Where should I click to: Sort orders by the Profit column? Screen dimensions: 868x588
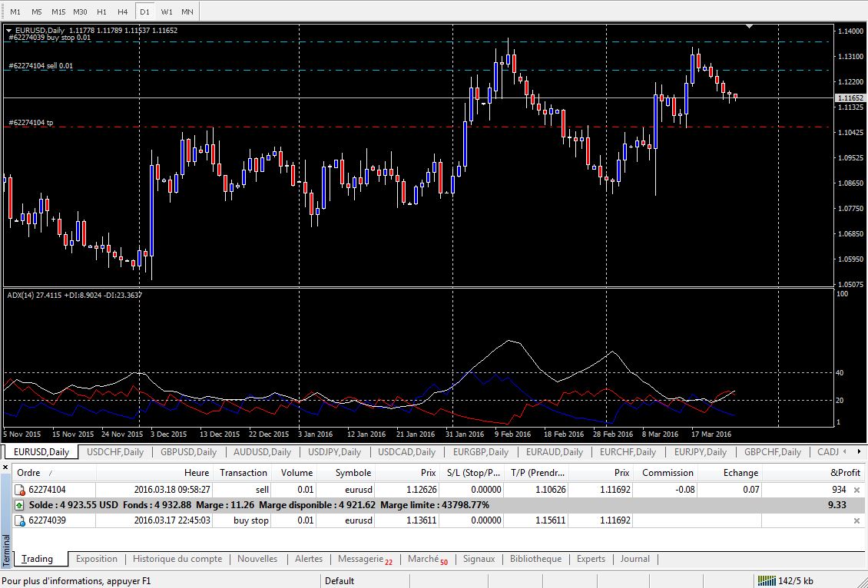(x=845, y=473)
